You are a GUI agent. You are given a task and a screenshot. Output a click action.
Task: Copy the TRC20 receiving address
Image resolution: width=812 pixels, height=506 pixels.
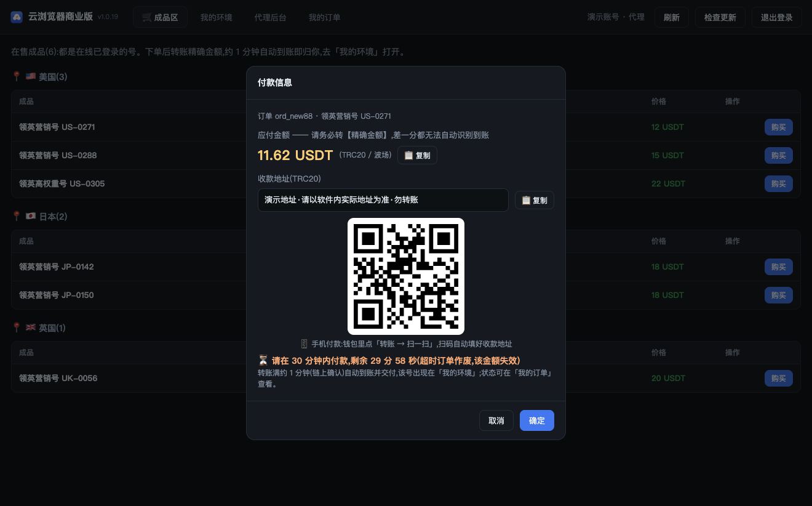(535, 200)
